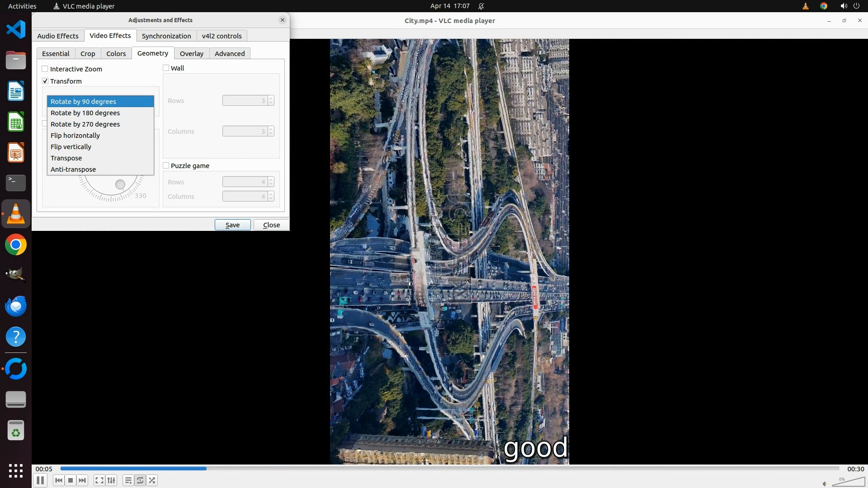
Task: Pause the video playback
Action: 40,480
